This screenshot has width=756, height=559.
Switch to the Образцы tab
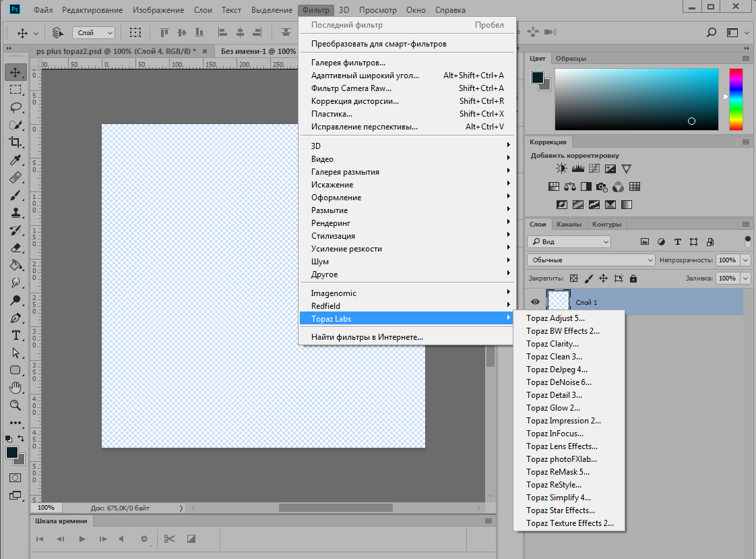[x=571, y=59]
